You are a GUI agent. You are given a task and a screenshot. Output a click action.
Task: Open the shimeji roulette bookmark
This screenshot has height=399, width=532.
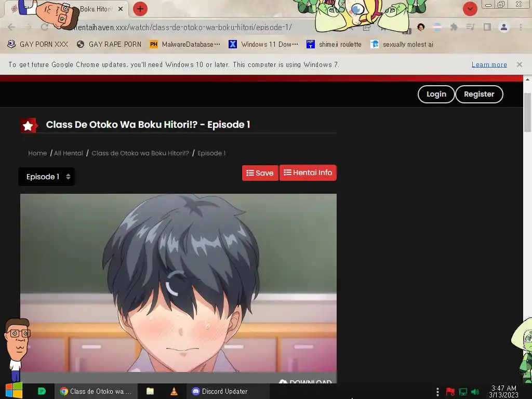(334, 44)
